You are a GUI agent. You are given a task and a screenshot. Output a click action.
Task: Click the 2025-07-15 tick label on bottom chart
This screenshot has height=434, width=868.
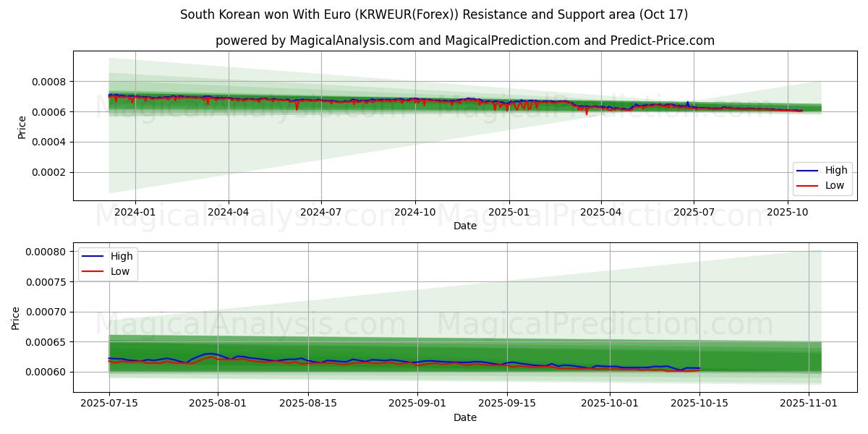[109, 404]
